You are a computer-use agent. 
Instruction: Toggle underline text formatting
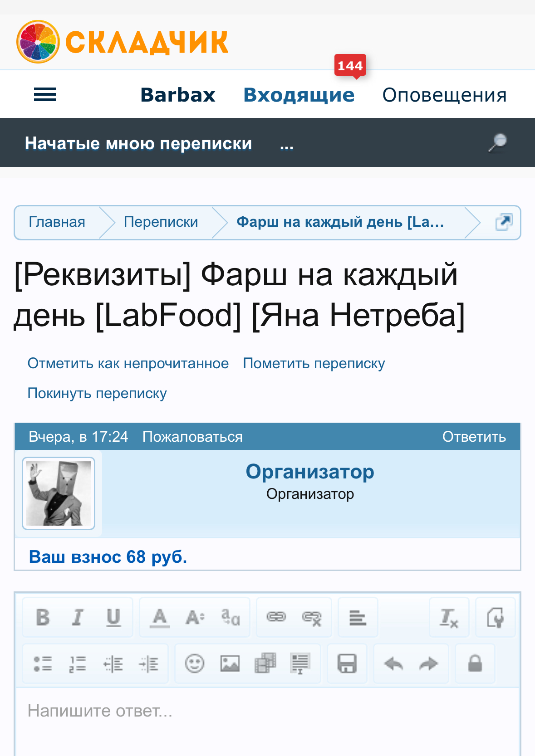(x=113, y=617)
